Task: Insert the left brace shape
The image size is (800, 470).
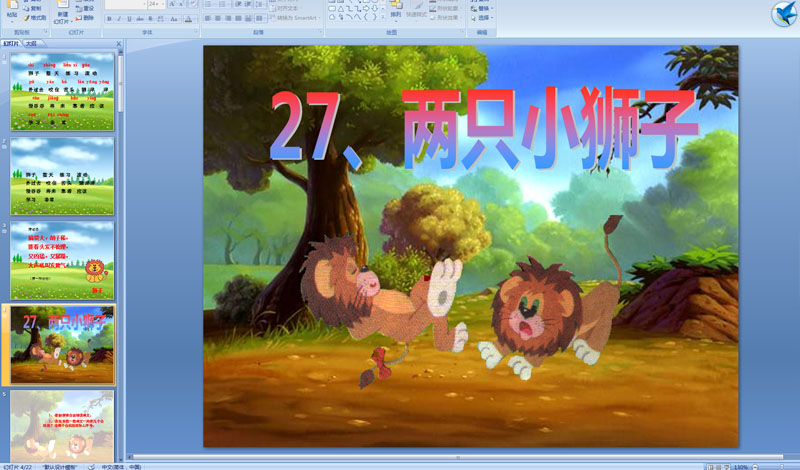Action: [366, 17]
